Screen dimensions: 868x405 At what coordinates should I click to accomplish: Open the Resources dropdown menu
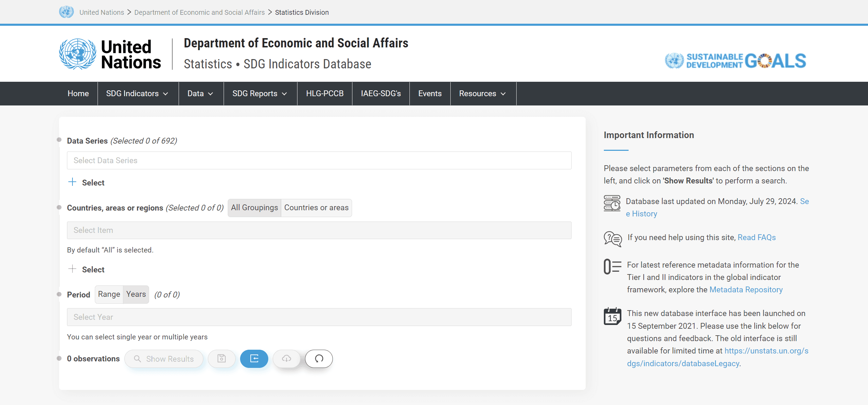pyautogui.click(x=482, y=93)
